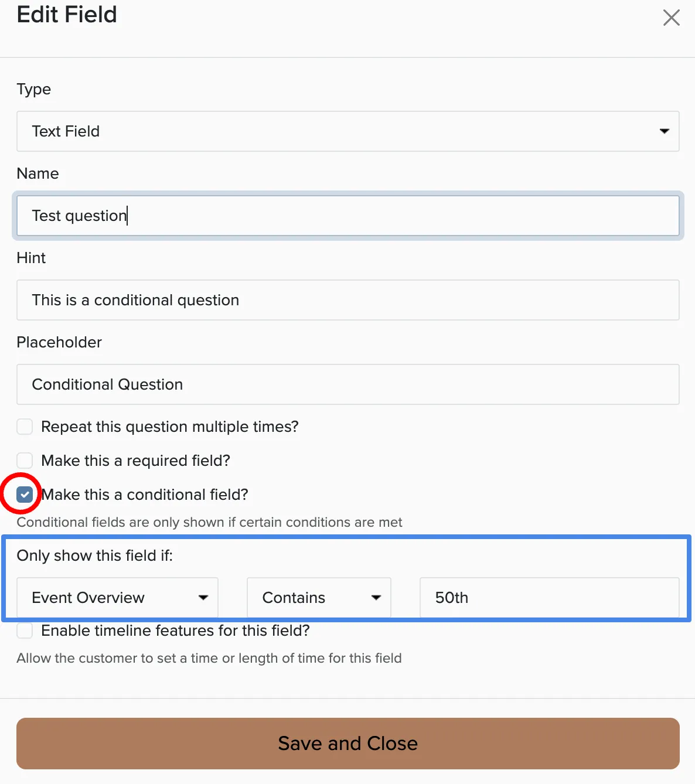Select the Placeholder field with Conditional Question
The image size is (695, 784).
tap(347, 384)
